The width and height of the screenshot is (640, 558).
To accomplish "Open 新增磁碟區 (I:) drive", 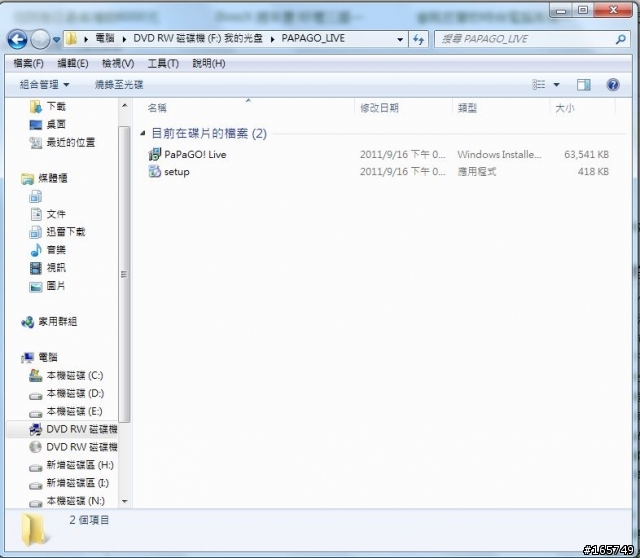I will tap(78, 483).
